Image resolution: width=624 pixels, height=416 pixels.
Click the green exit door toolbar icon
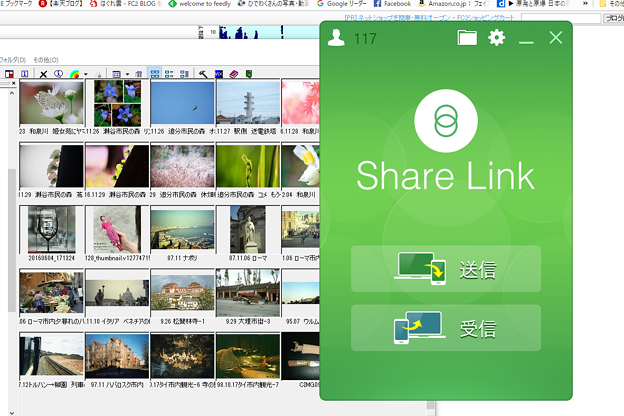pos(249,74)
